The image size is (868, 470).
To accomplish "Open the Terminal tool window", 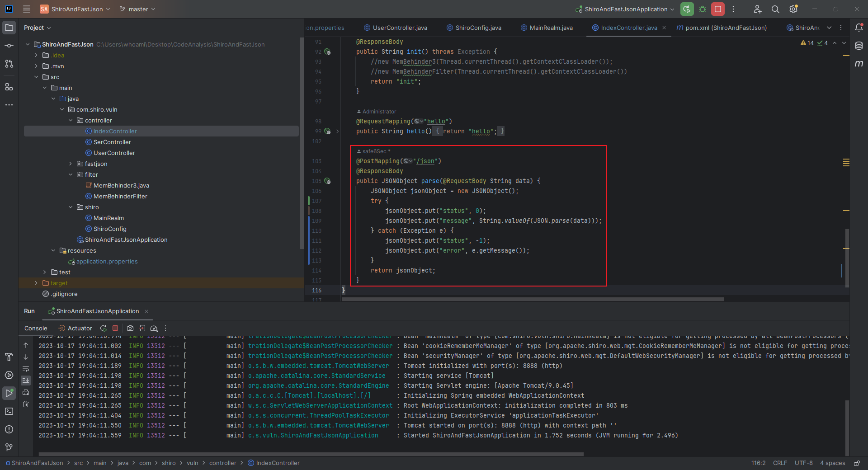I will pos(9,411).
